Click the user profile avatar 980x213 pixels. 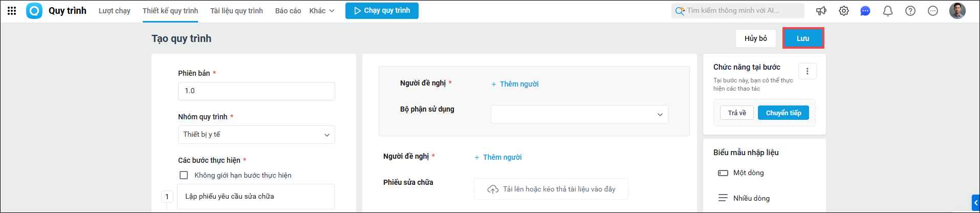(x=957, y=11)
